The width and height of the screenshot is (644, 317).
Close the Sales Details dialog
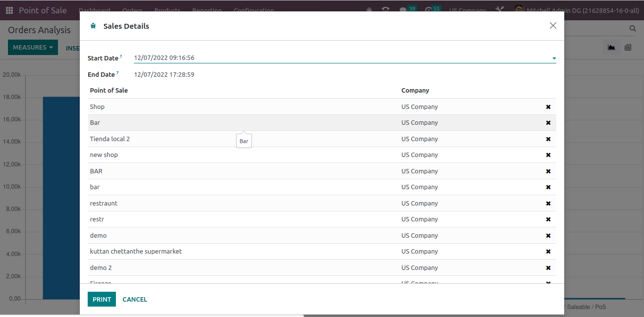(x=553, y=26)
